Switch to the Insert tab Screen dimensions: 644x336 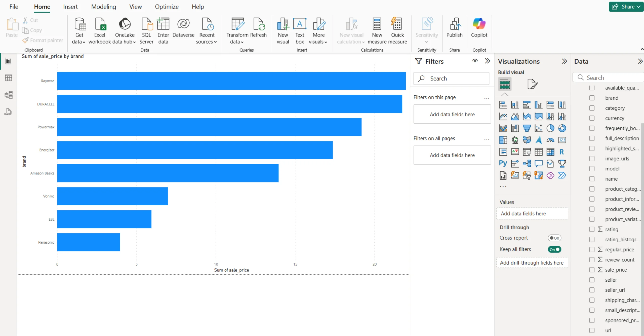pyautogui.click(x=70, y=7)
